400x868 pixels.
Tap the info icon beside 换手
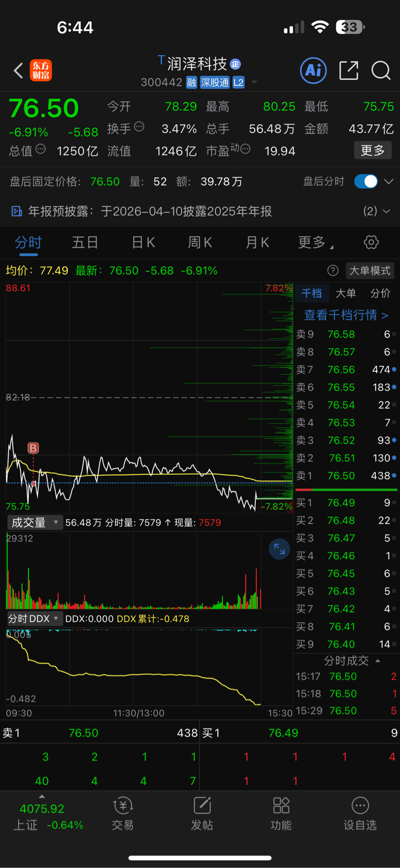(x=139, y=127)
